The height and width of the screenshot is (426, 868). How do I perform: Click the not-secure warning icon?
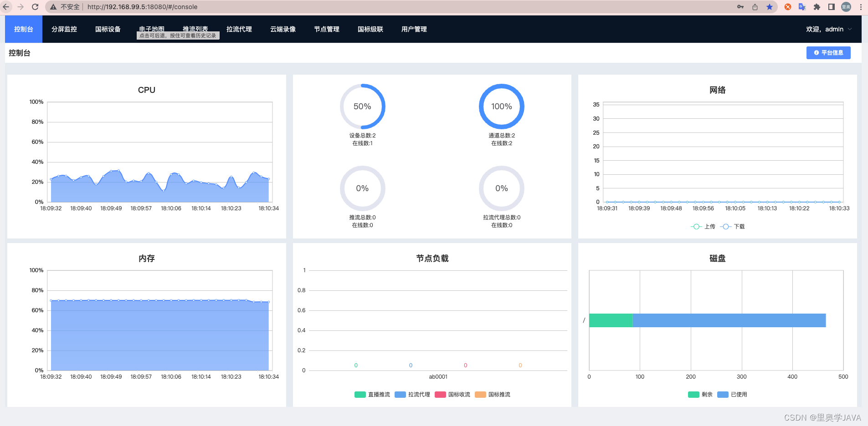pyautogui.click(x=53, y=7)
